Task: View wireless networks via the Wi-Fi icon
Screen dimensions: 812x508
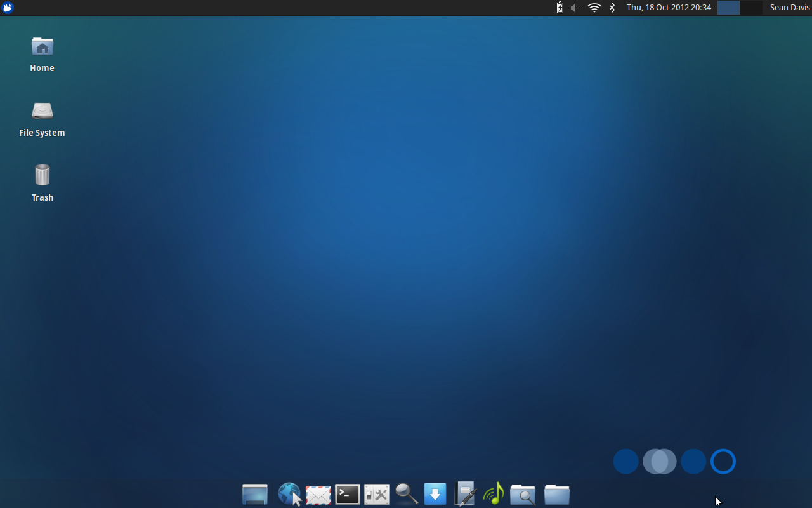Action: click(x=594, y=8)
